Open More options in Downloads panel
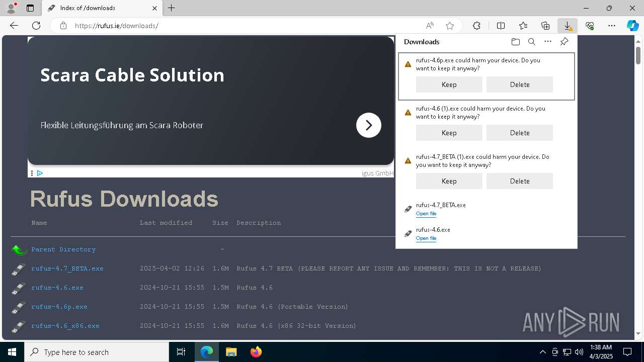The height and width of the screenshot is (362, 644). [548, 42]
